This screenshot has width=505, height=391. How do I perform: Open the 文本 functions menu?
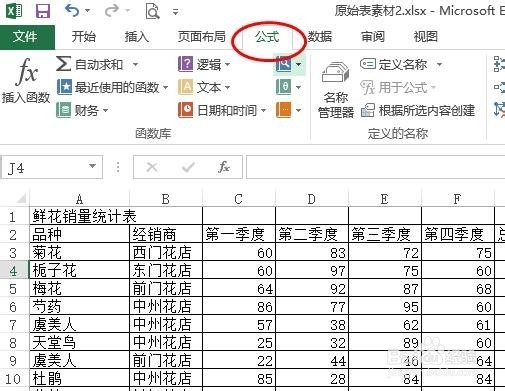[x=204, y=87]
